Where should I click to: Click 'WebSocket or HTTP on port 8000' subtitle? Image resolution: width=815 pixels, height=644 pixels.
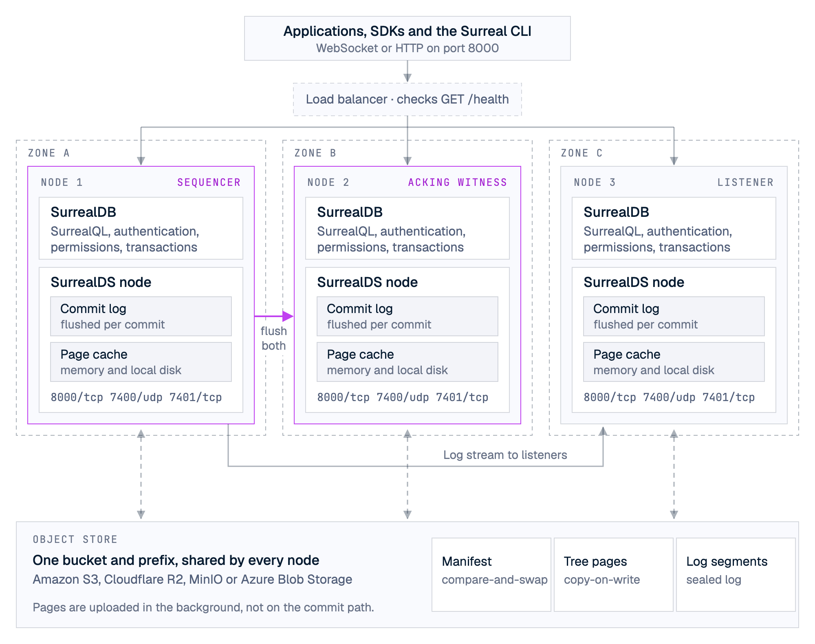[407, 48]
